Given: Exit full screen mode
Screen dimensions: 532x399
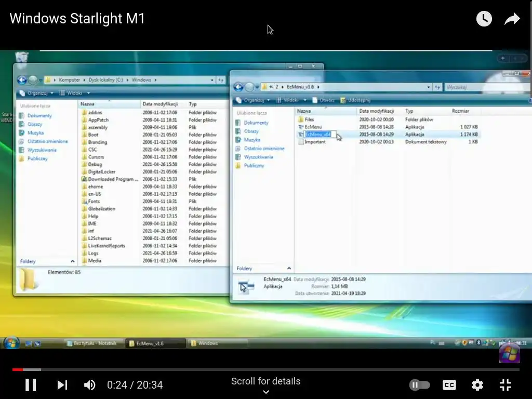Looking at the screenshot, I should tap(505, 385).
